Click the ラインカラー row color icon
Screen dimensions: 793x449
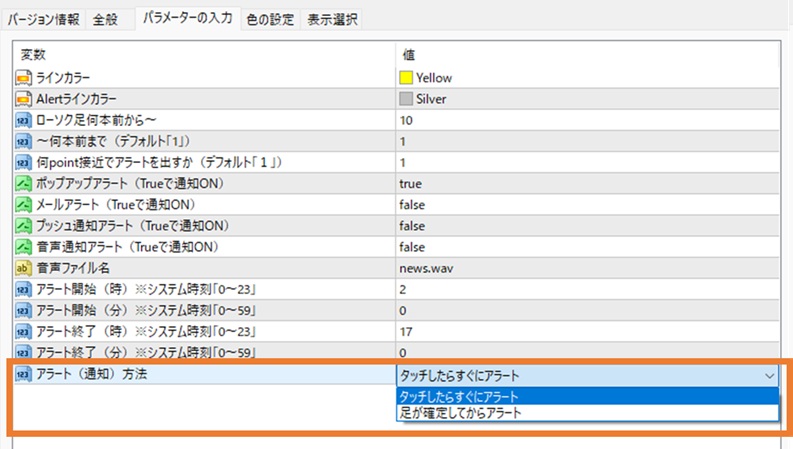(x=23, y=78)
